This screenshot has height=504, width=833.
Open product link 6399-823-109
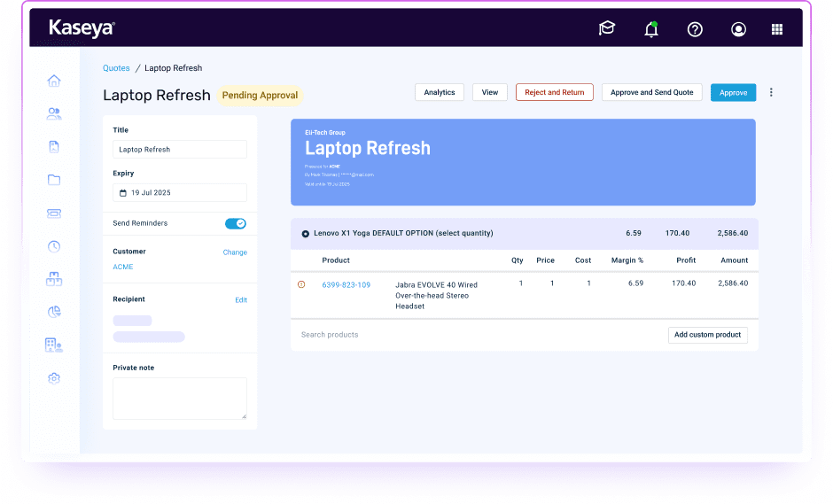pos(346,284)
